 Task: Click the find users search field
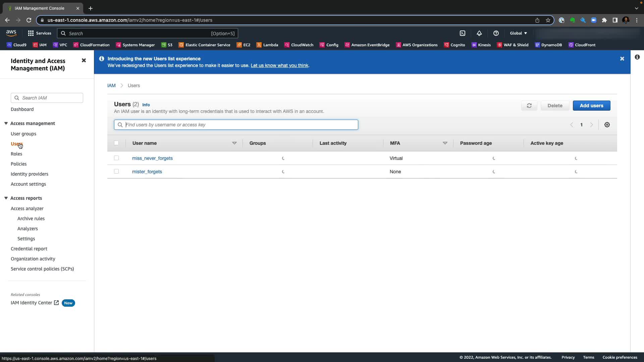tap(236, 125)
